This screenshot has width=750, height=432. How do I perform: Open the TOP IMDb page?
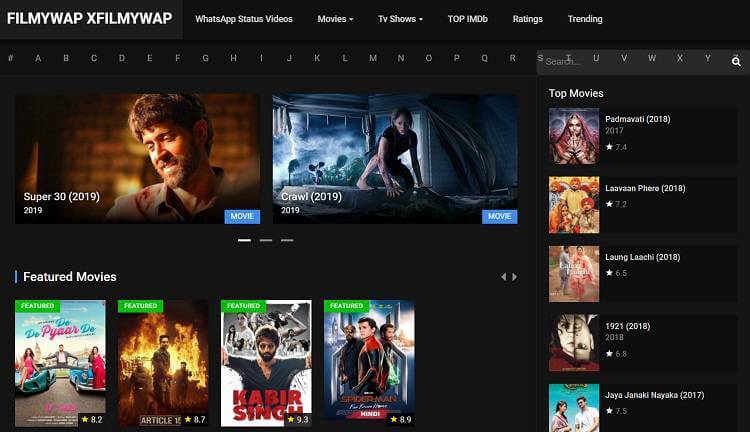468,19
